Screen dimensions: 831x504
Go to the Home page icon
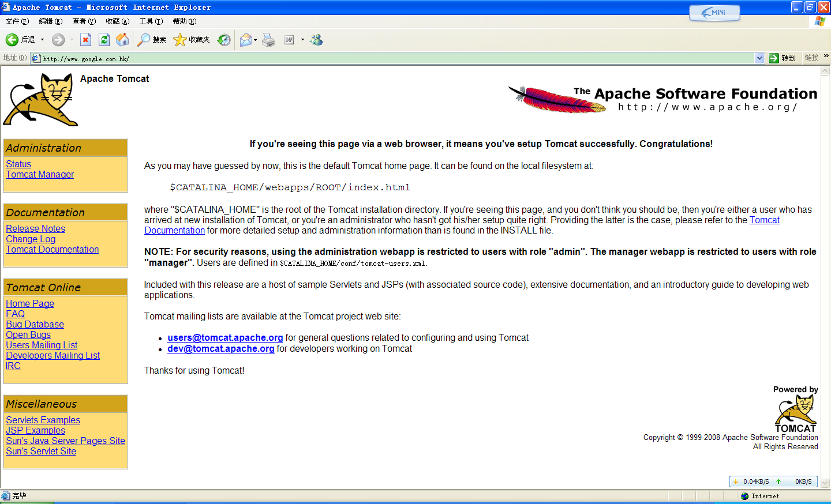click(122, 40)
